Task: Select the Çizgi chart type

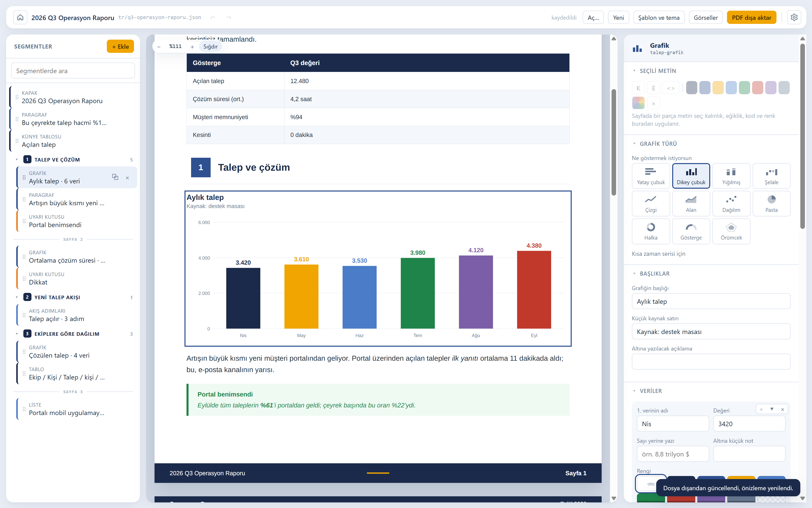Action: pyautogui.click(x=651, y=204)
